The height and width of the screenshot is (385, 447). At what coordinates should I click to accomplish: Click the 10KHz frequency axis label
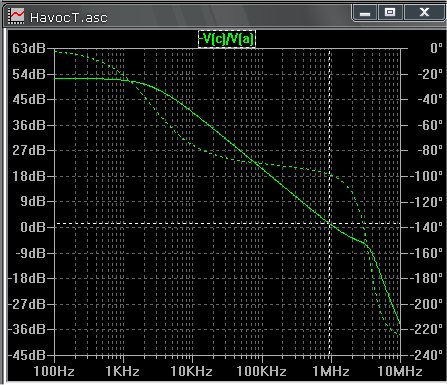click(x=191, y=371)
